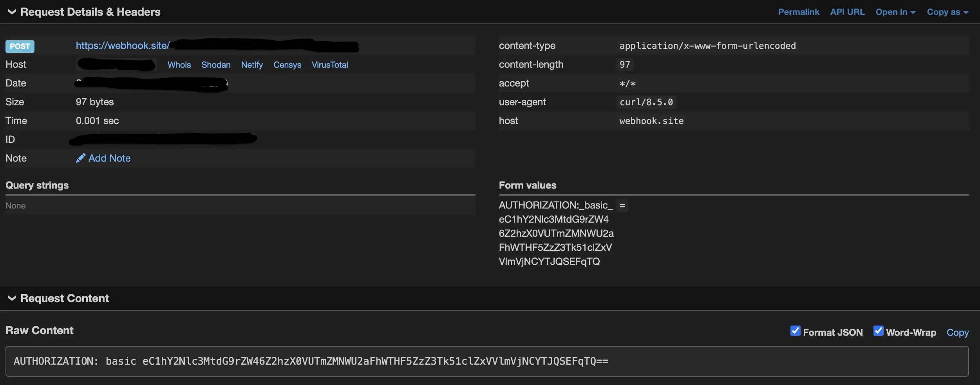Look up the host on Whois
The image size is (980, 385).
(179, 65)
